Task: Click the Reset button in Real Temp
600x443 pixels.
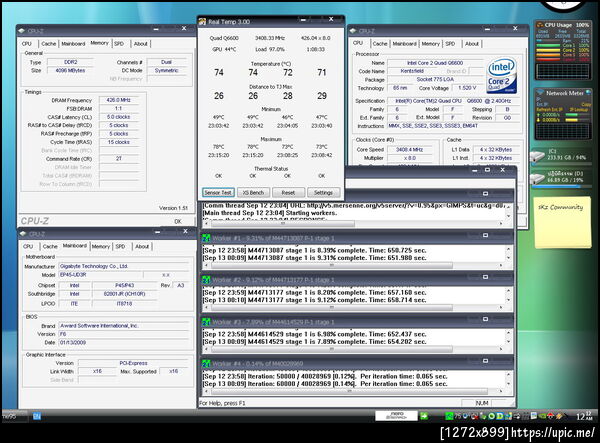Action: tap(288, 192)
